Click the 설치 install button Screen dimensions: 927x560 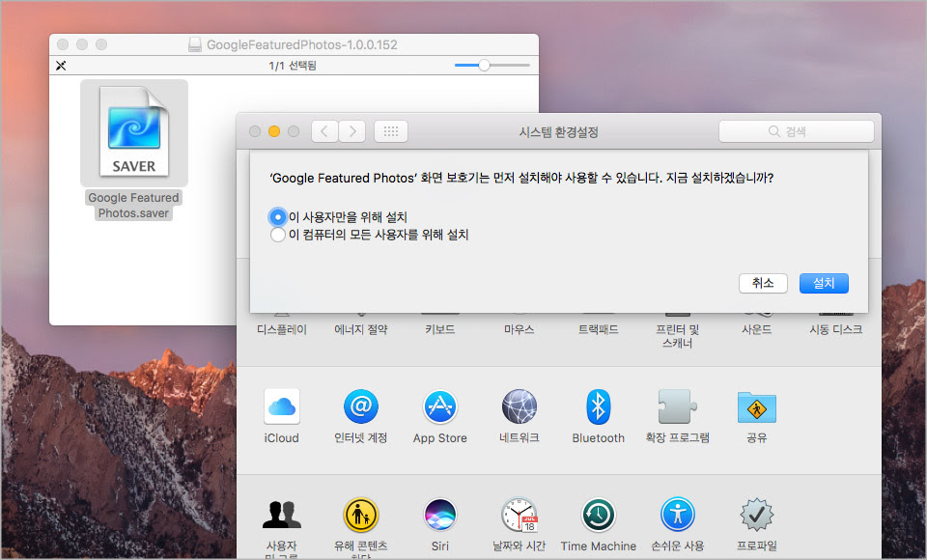(x=824, y=283)
